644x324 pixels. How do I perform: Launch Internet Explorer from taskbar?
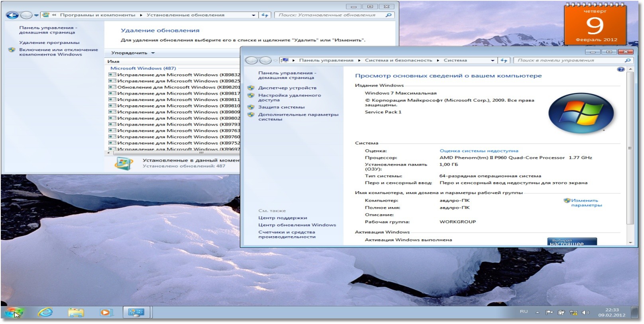(45, 312)
